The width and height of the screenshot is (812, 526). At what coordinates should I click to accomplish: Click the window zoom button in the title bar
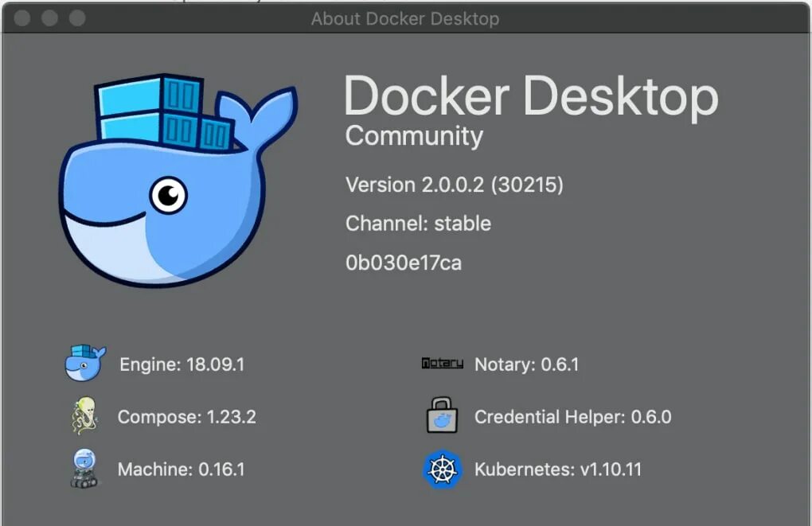(x=77, y=18)
